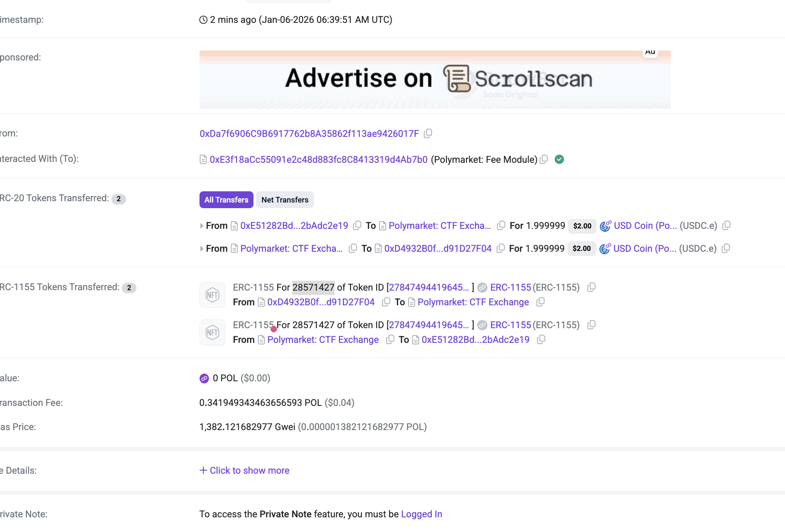Screen dimensions: 785x532
Task: Copy the USDC.e token address in first transfer
Action: [x=726, y=225]
